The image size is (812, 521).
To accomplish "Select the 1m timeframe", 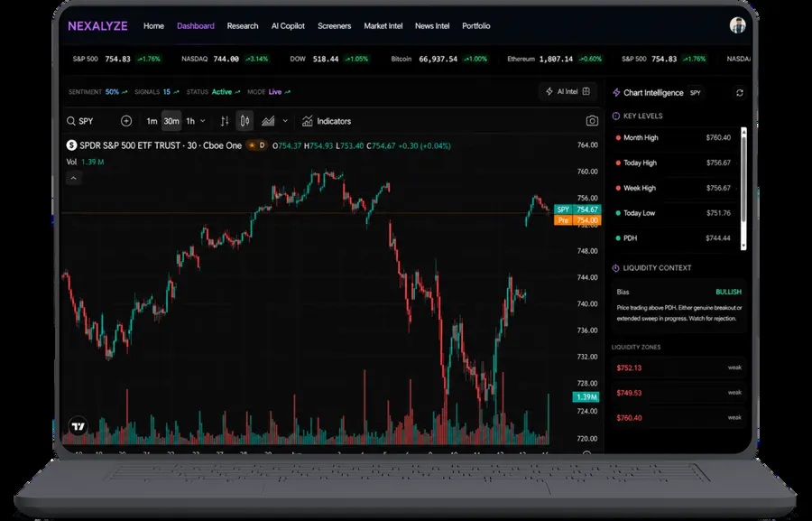I will click(x=152, y=121).
